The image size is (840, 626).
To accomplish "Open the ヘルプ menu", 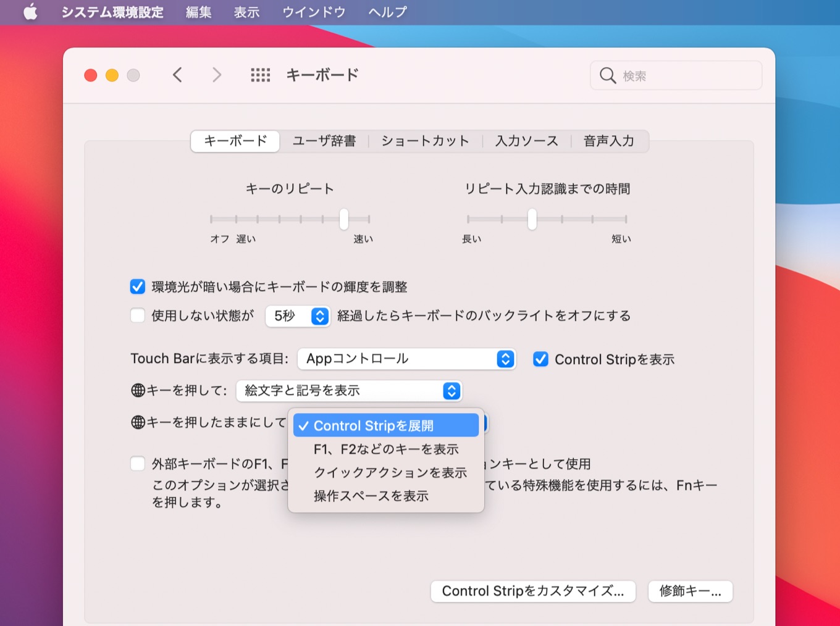I will [x=387, y=12].
